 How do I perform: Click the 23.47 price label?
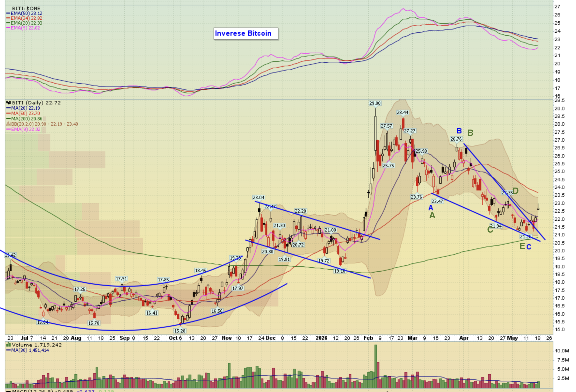tap(437, 201)
